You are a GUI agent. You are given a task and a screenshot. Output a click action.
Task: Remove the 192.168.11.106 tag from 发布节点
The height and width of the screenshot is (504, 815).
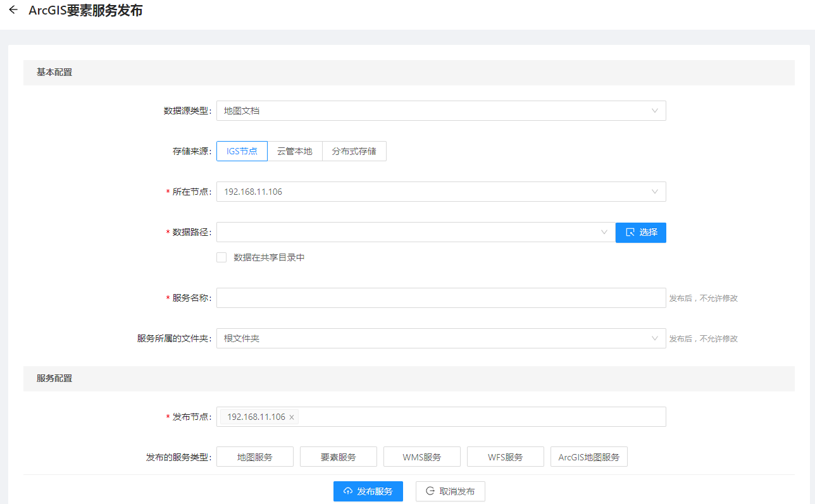pos(292,417)
